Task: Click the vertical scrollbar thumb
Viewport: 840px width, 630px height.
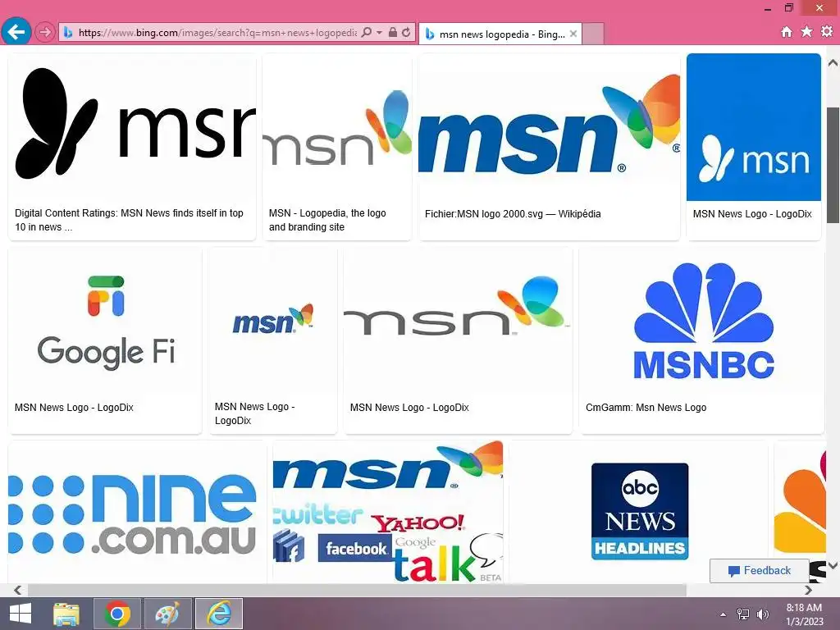Action: pyautogui.click(x=833, y=165)
